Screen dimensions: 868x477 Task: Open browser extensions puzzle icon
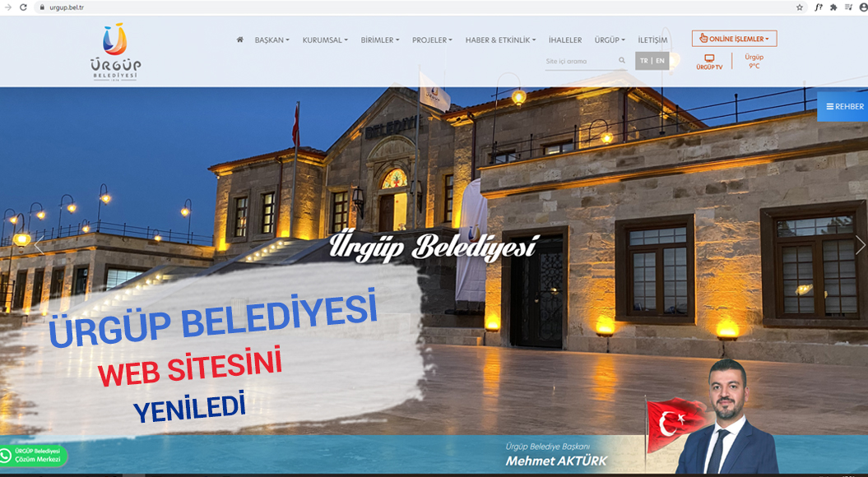click(x=833, y=7)
